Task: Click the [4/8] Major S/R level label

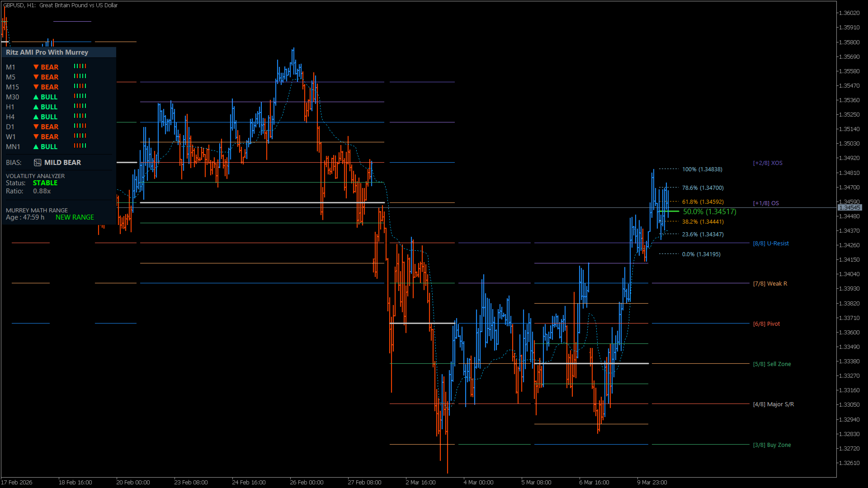Action: (x=773, y=404)
